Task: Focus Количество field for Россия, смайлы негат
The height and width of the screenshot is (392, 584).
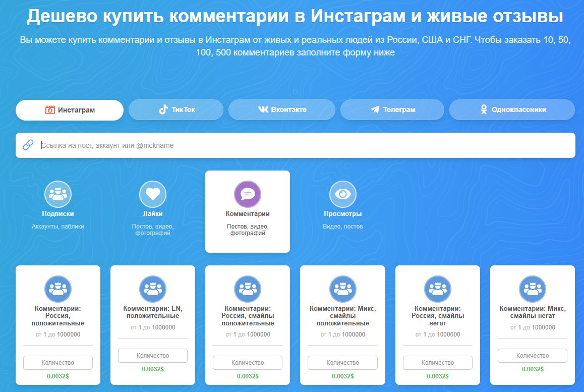Action: click(438, 363)
